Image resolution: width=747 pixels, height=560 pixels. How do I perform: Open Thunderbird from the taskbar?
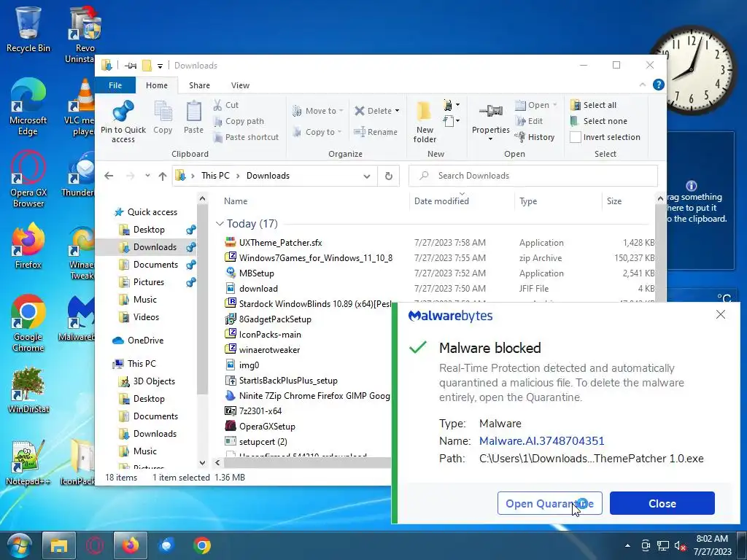(x=166, y=545)
